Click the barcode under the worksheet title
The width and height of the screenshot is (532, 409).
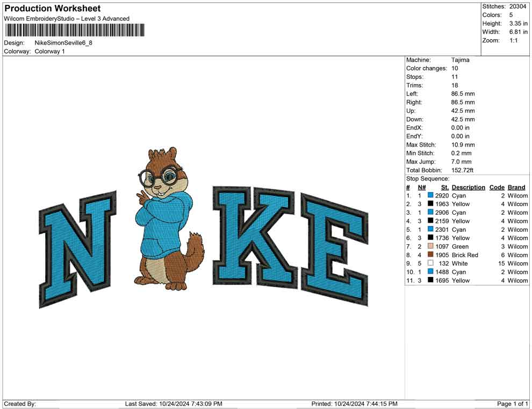click(74, 30)
